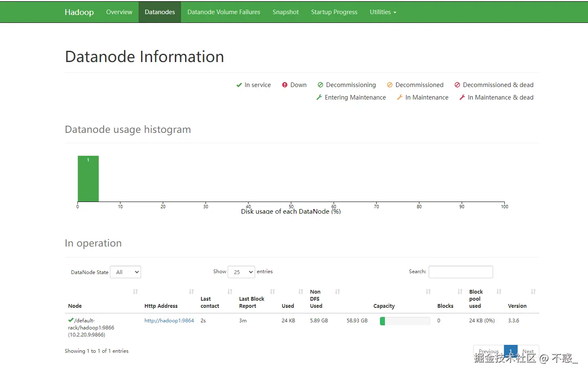Click the Next pagination button
This screenshot has width=588, height=374.
pos(528,352)
